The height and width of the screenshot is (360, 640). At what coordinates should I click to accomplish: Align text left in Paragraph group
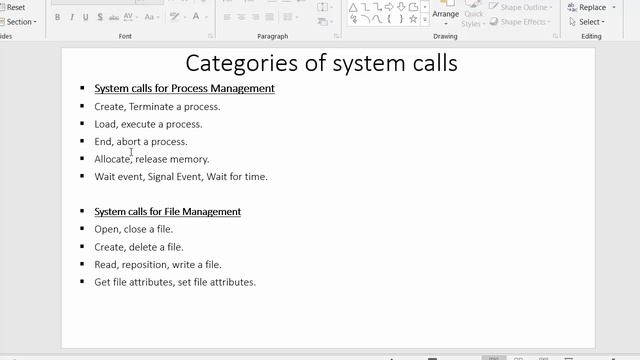pyautogui.click(x=227, y=17)
